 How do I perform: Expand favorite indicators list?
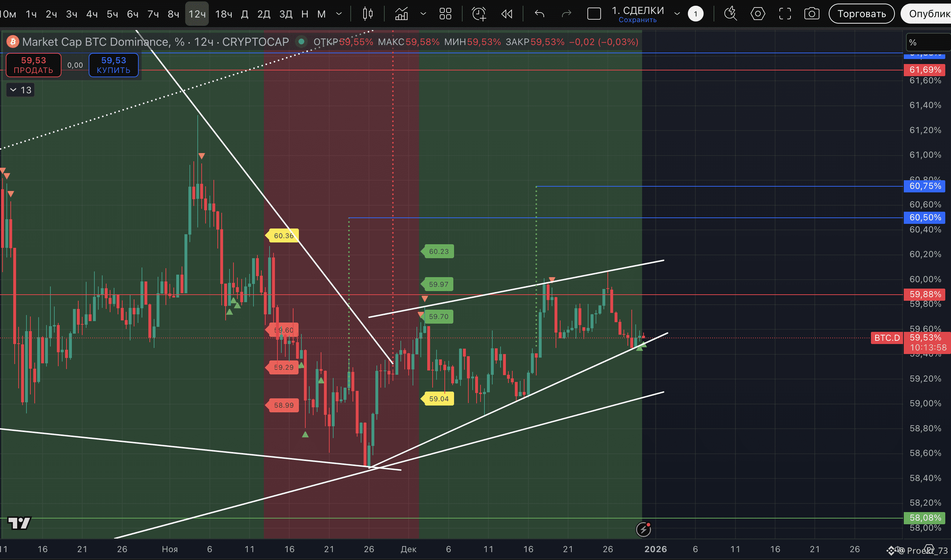[x=423, y=14]
